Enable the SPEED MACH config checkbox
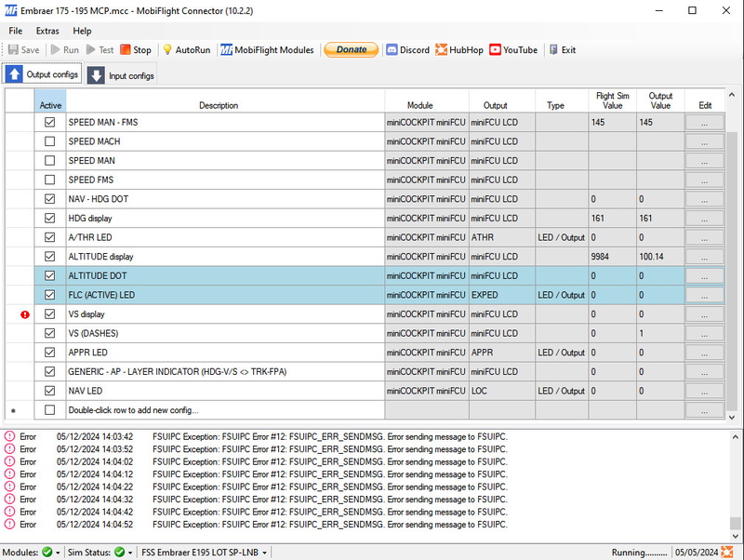Screen dimensions: 744x560 click(50, 141)
